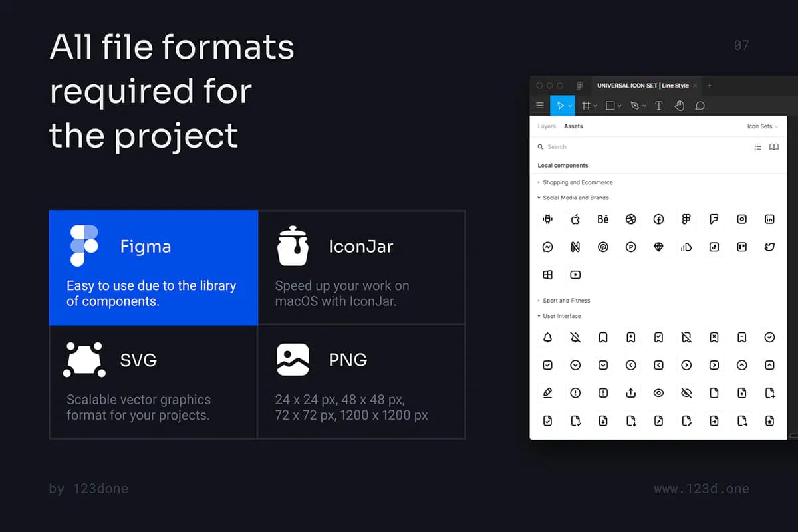Open the team library book icon
This screenshot has height=532, width=798.
774,147
